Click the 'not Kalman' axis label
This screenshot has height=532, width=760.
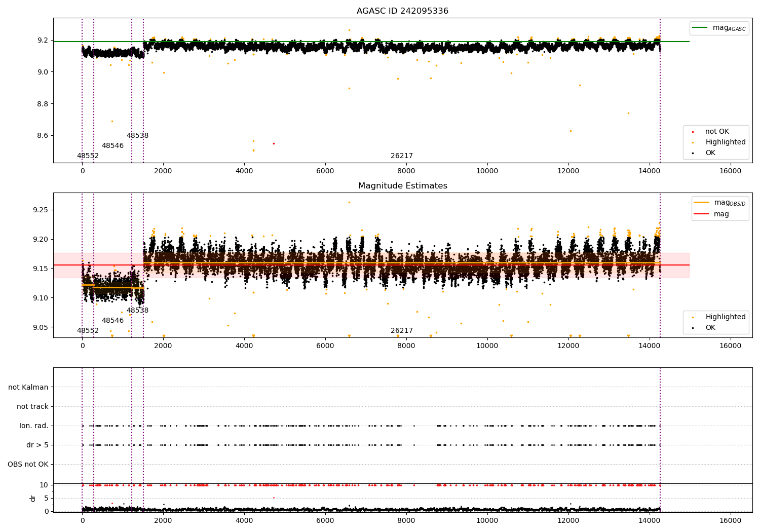28,387
